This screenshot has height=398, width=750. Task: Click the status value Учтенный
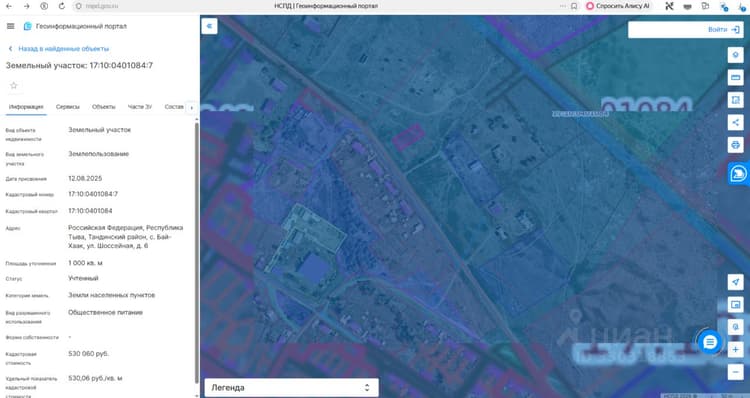(83, 278)
